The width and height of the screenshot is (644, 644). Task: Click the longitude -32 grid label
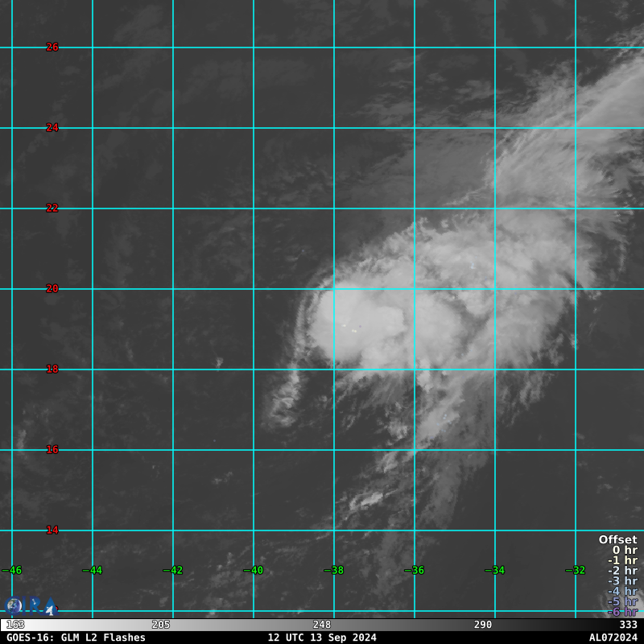576,571
